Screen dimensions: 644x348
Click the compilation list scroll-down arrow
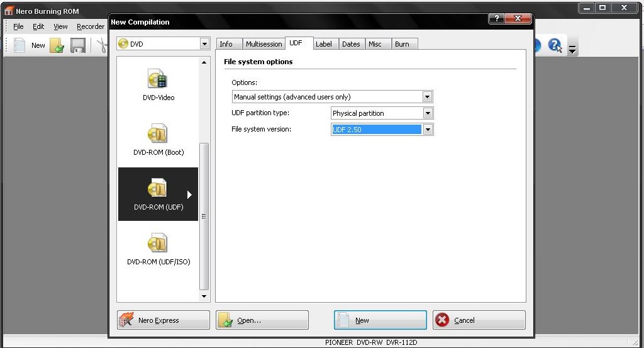[x=204, y=296]
